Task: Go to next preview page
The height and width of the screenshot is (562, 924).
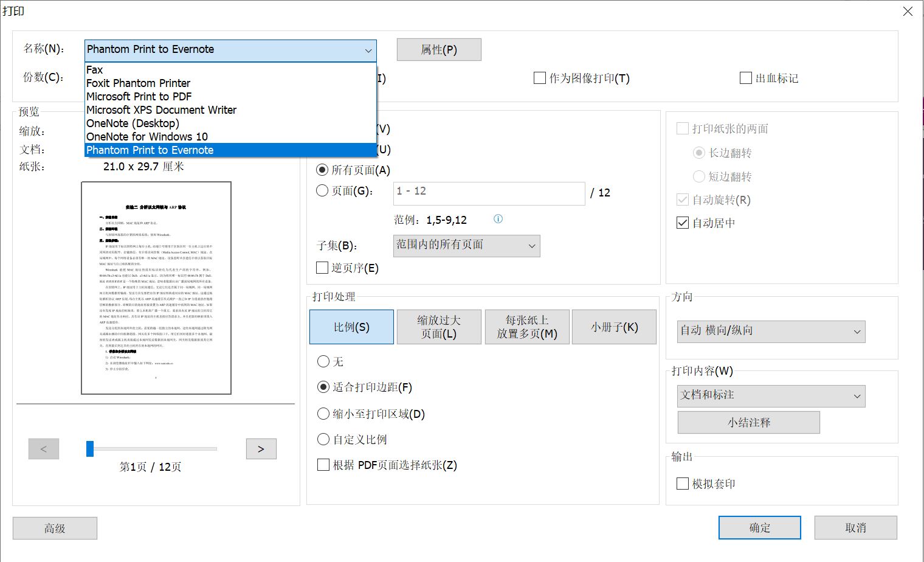Action: [x=261, y=449]
